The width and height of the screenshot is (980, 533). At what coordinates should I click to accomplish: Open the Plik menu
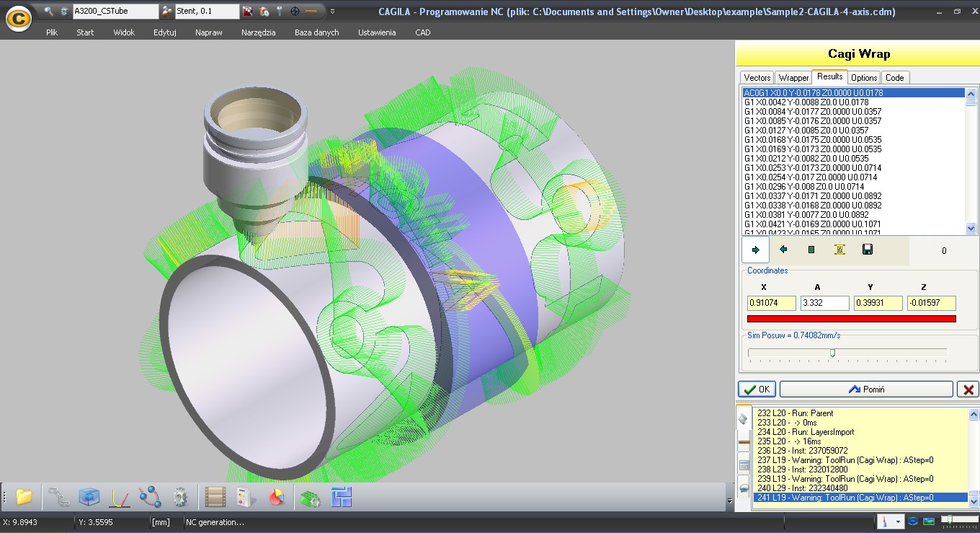click(x=52, y=32)
